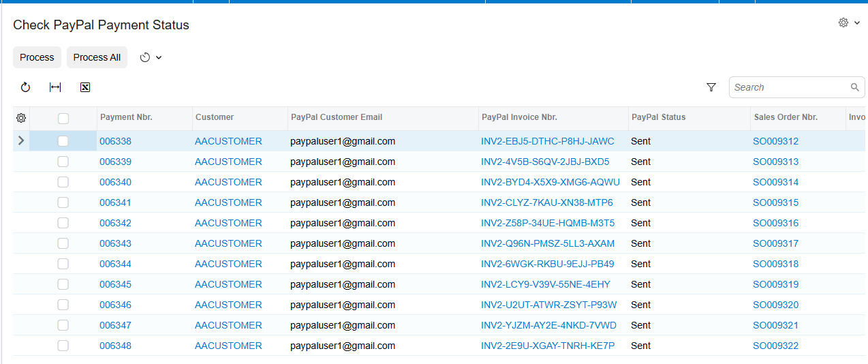This screenshot has width=868, height=364.
Task: Open AACUSTOMER link in row 006345
Action: click(x=228, y=284)
